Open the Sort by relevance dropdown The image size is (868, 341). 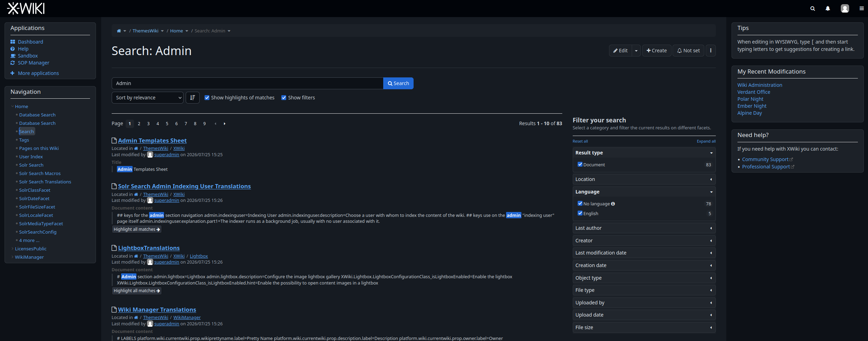[x=147, y=98]
